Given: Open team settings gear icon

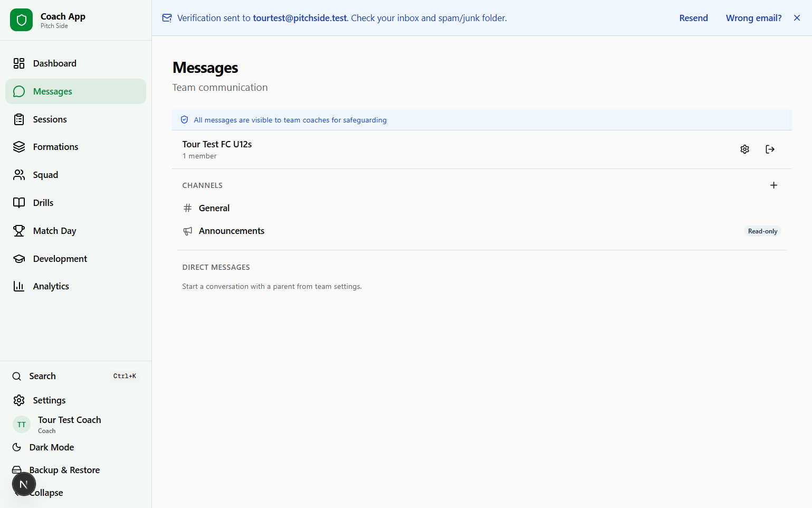Looking at the screenshot, I should (744, 149).
